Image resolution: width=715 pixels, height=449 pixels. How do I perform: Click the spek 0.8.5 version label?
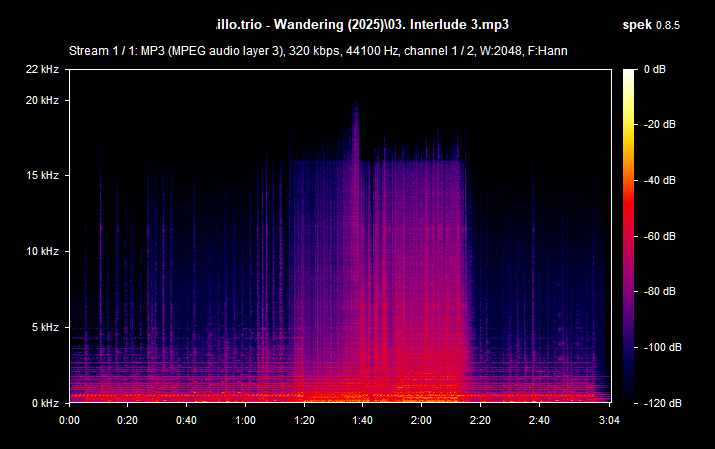click(x=651, y=25)
